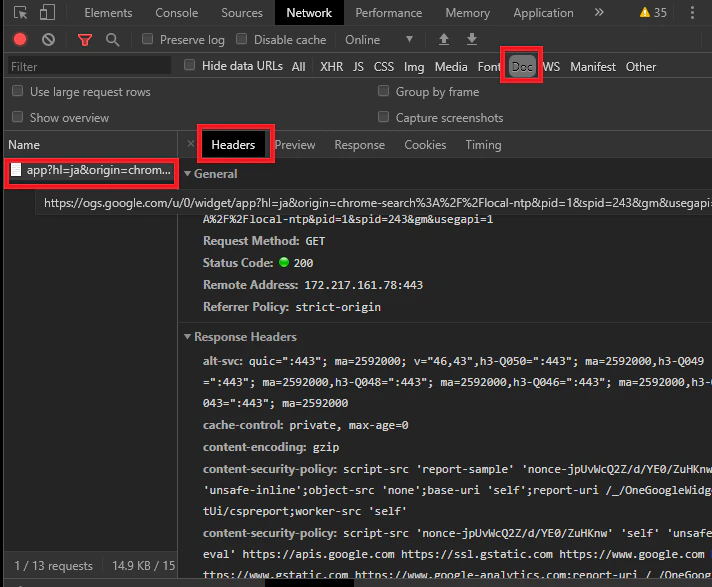The image size is (712, 587).
Task: Switch to the Preview detail tab
Action: 295,145
